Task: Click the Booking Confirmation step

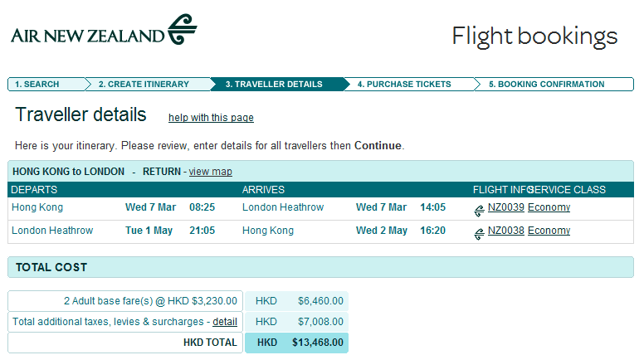Action: pos(546,84)
